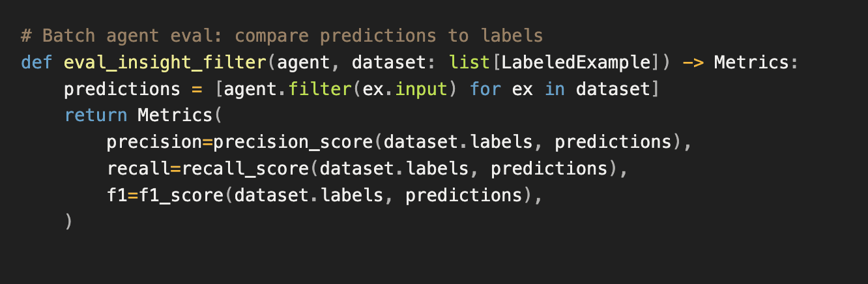Click the eval_insight_filter function name

pyautogui.click(x=165, y=63)
